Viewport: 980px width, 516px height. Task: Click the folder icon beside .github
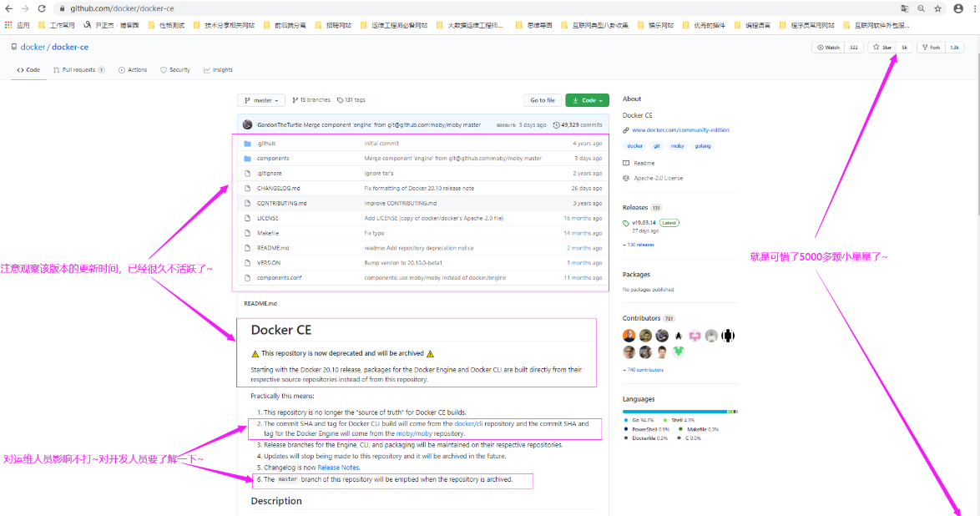[247, 144]
